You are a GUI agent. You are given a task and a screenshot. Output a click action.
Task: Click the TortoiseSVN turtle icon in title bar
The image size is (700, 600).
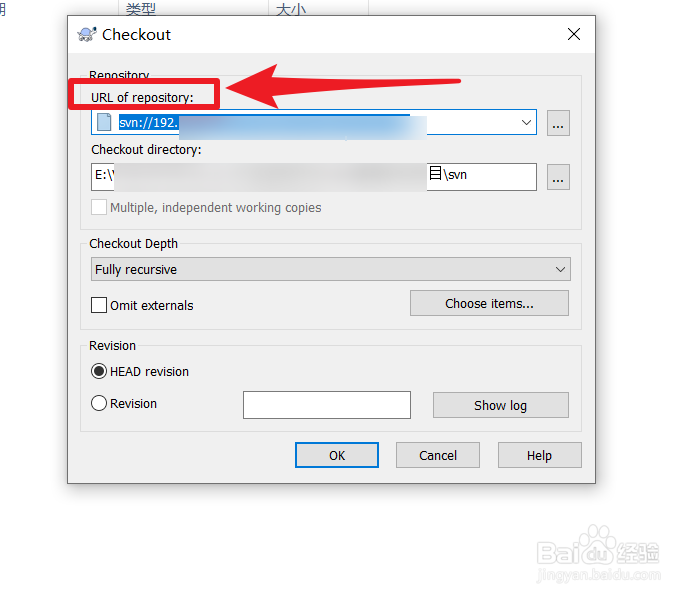(x=87, y=34)
